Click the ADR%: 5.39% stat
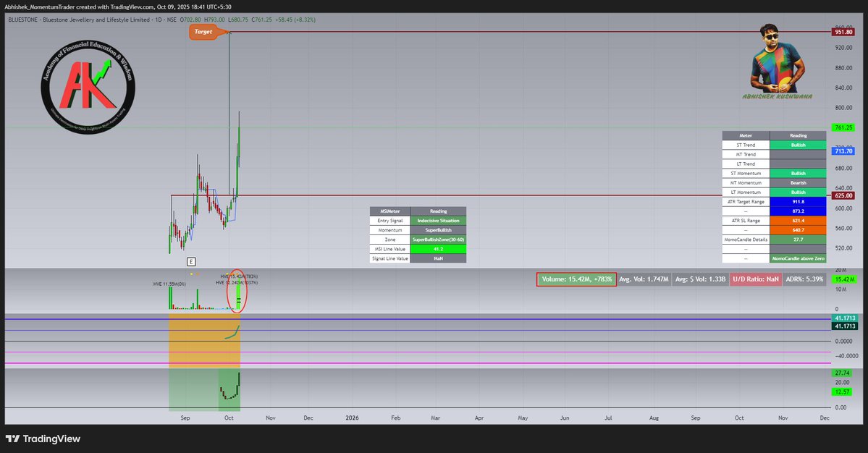The image size is (868, 453). coord(804,279)
